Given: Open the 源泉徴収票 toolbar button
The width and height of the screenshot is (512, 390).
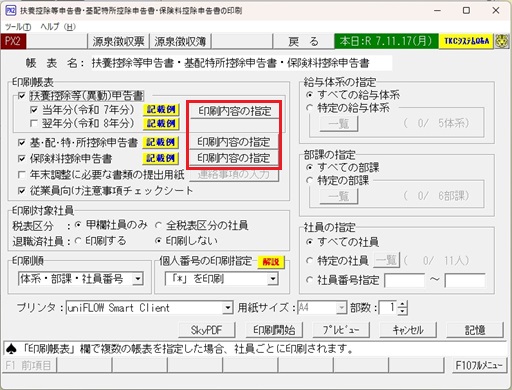Looking at the screenshot, I should pos(118,42).
